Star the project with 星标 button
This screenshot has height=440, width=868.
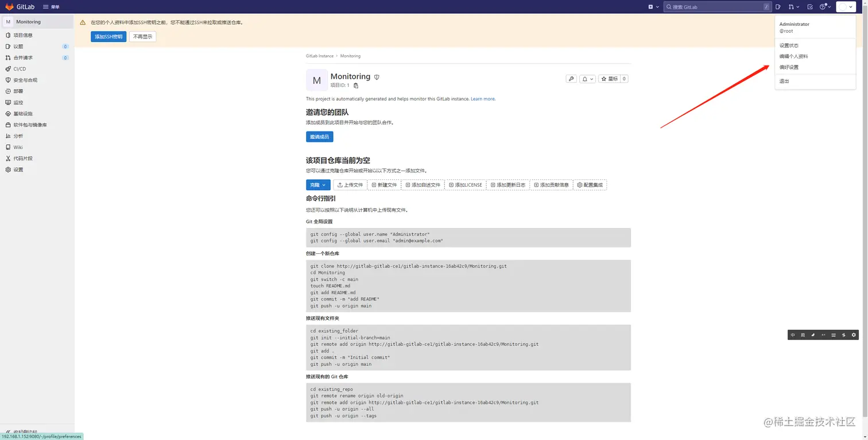609,79
